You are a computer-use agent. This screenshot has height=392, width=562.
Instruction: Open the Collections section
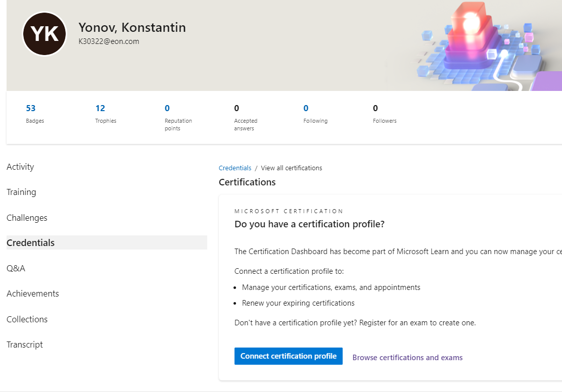(x=27, y=319)
